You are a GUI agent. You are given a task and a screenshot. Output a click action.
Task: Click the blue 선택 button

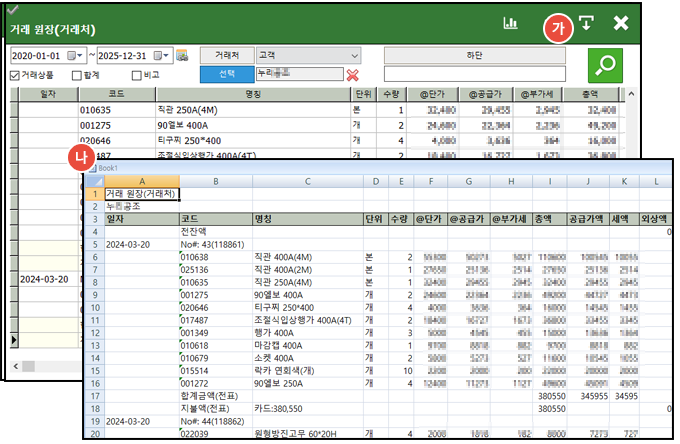[227, 74]
